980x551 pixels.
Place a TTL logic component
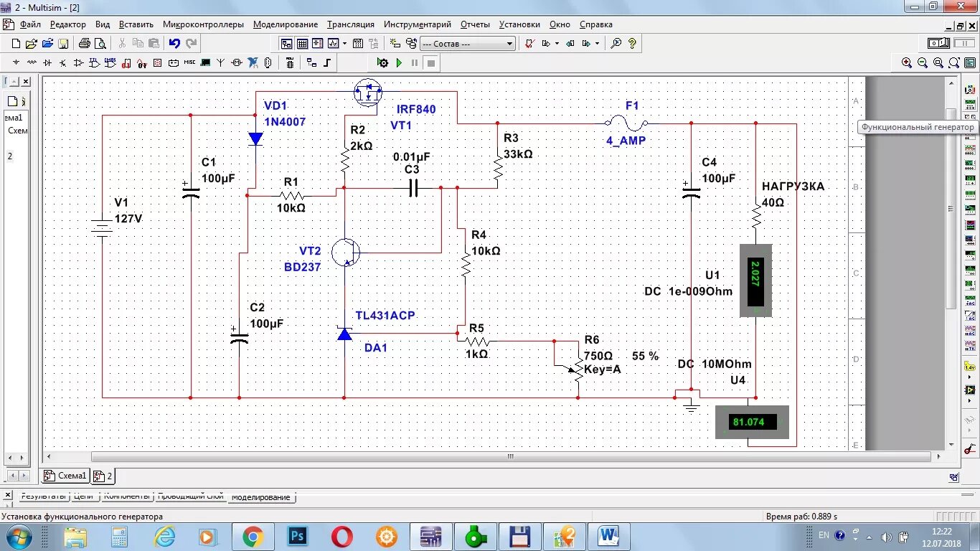tap(94, 62)
